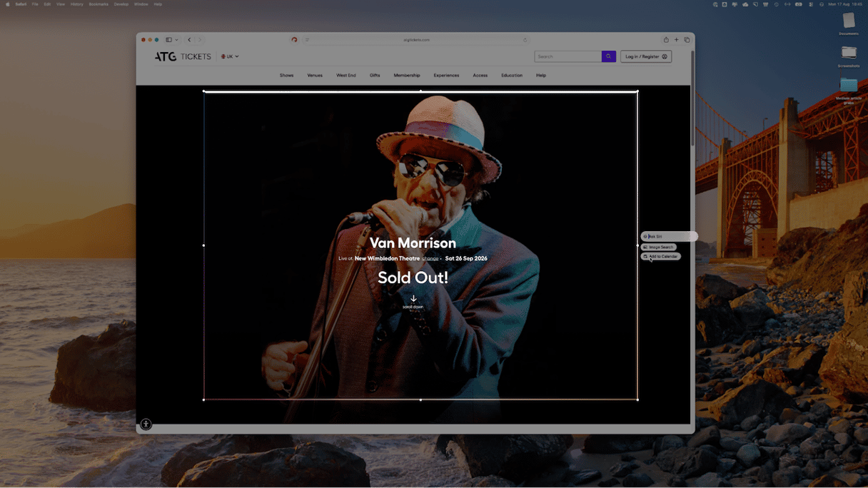Click the Safari share icon
Image resolution: width=868 pixels, height=488 pixels.
(x=666, y=40)
